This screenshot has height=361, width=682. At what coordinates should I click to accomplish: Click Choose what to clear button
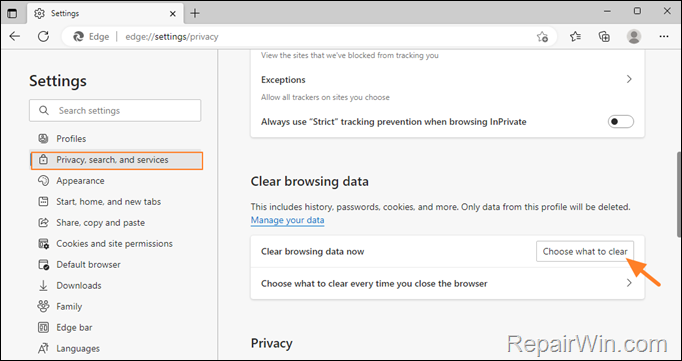pyautogui.click(x=585, y=251)
